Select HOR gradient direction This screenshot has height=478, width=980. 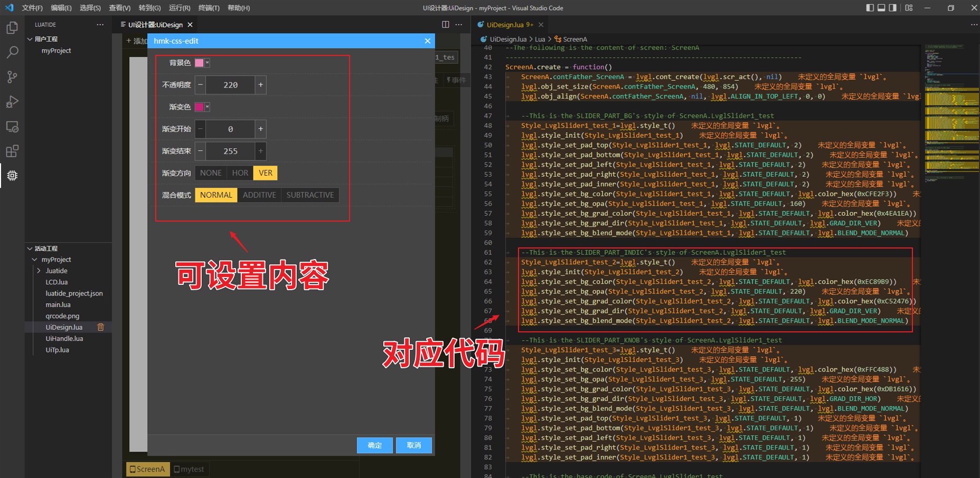click(x=240, y=173)
